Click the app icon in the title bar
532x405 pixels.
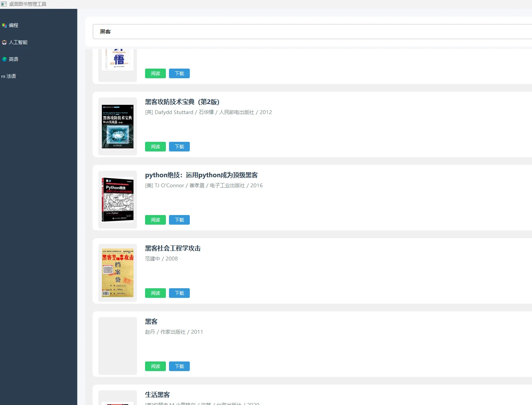click(x=4, y=4)
